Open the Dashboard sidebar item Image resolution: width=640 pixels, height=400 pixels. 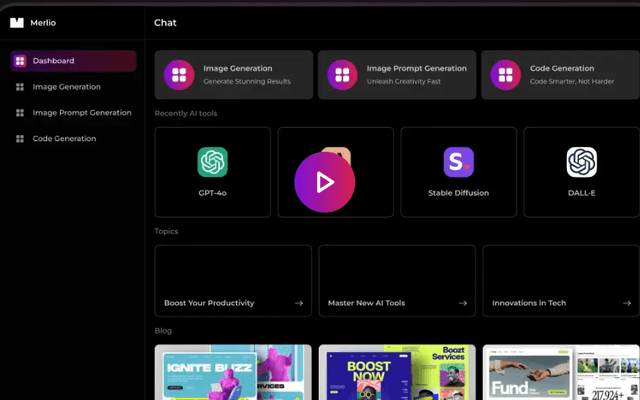click(73, 61)
